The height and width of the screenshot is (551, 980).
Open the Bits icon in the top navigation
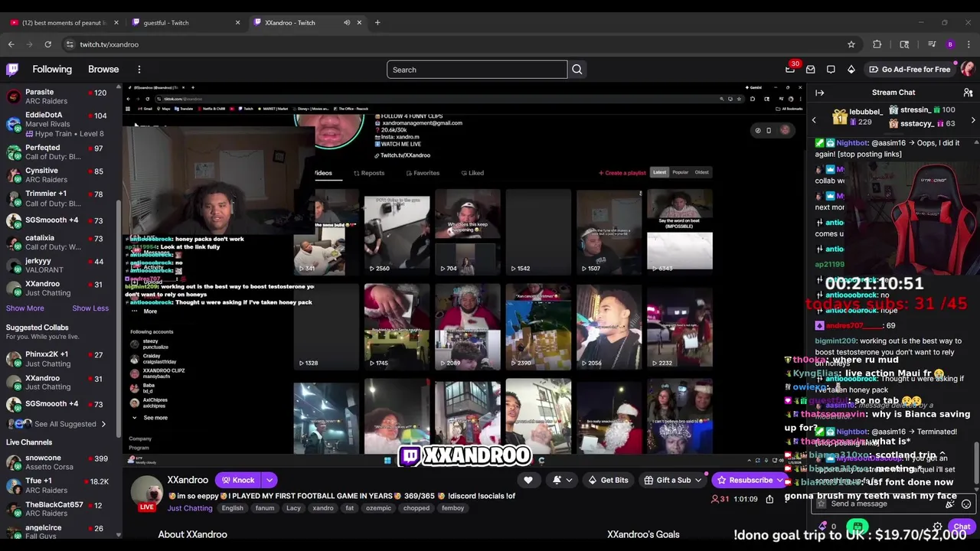tap(851, 70)
